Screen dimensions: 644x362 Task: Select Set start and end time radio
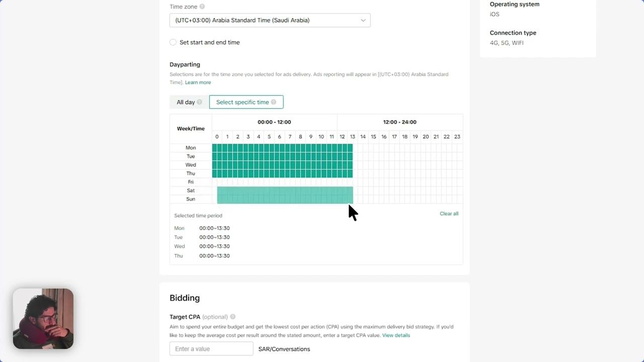click(173, 42)
